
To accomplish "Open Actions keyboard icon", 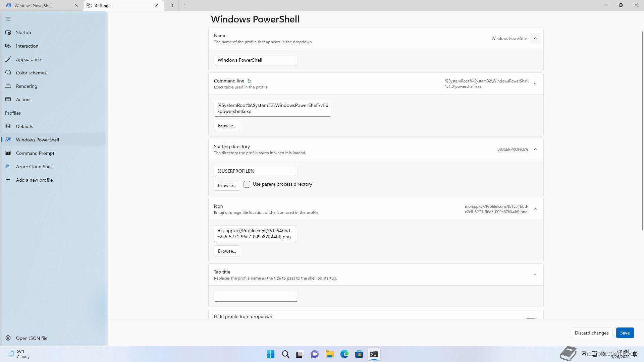I will tap(8, 100).
